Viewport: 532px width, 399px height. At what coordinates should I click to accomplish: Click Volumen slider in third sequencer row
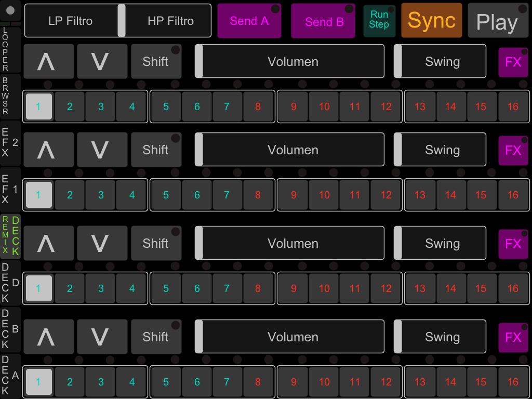pos(289,243)
